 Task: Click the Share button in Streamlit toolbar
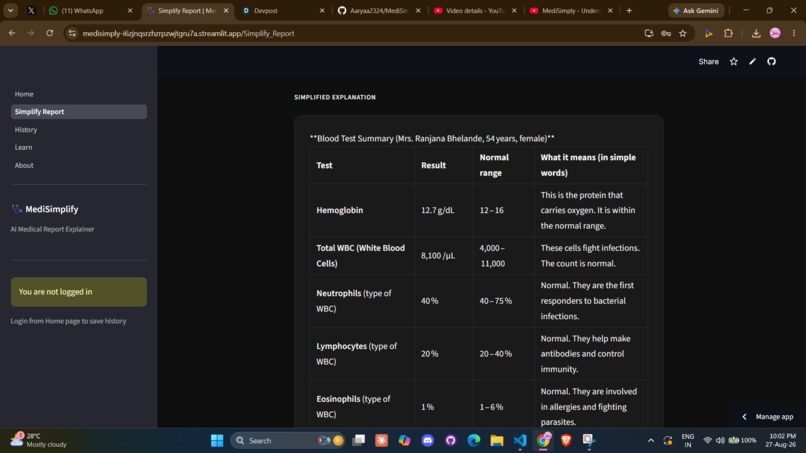point(708,62)
